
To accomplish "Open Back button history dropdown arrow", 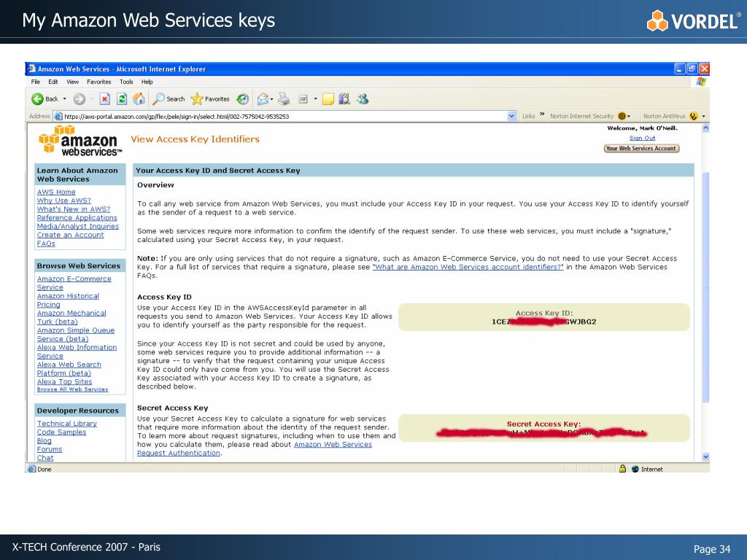I will pyautogui.click(x=65, y=99).
